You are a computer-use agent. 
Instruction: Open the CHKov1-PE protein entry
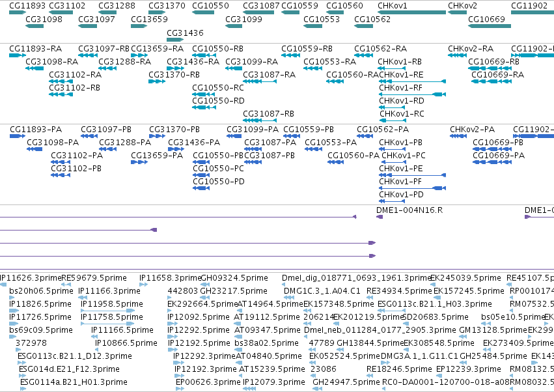pos(400,169)
